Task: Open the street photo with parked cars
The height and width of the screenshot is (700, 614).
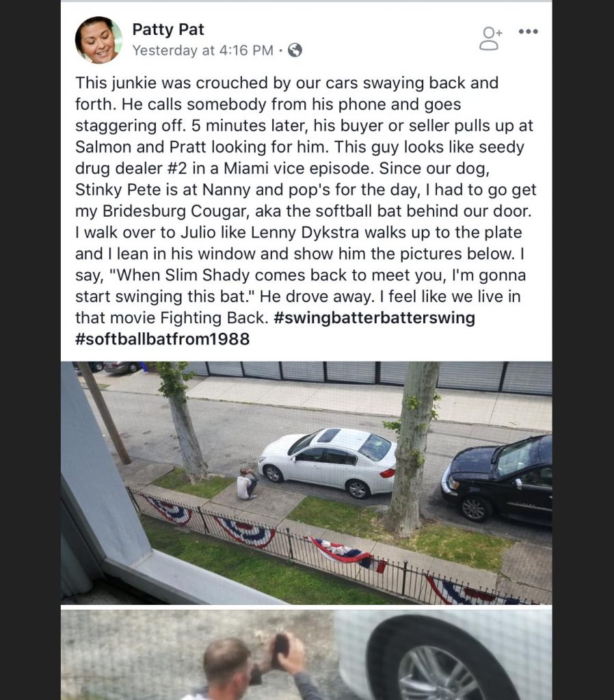Action: 306,483
